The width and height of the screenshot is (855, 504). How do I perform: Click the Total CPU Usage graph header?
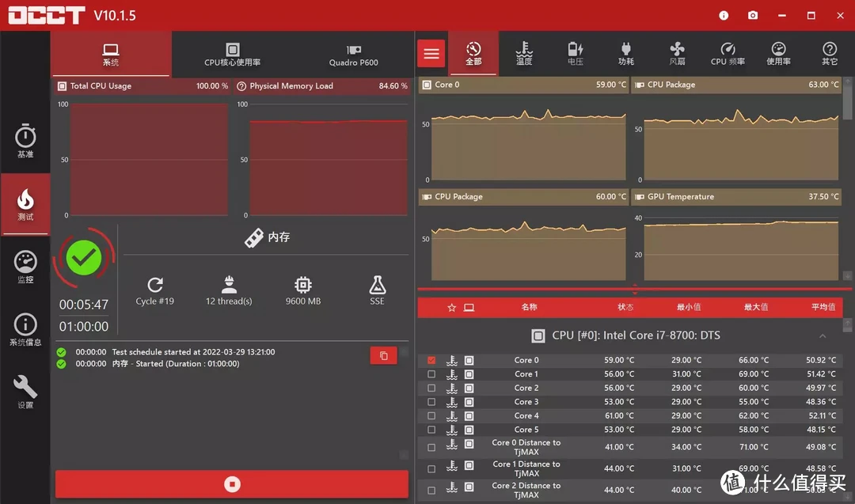pos(142,86)
